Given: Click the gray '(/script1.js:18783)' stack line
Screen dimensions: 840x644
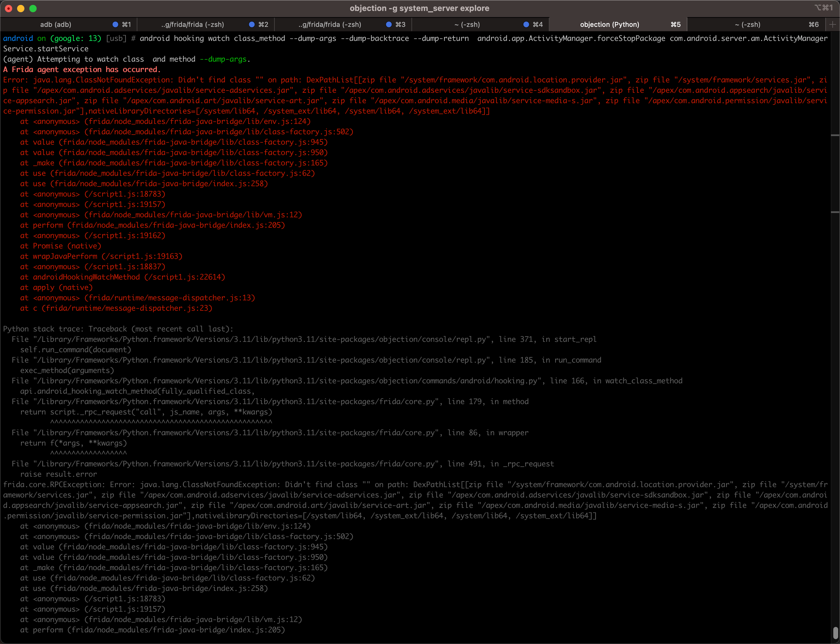Looking at the screenshot, I should click(93, 599).
